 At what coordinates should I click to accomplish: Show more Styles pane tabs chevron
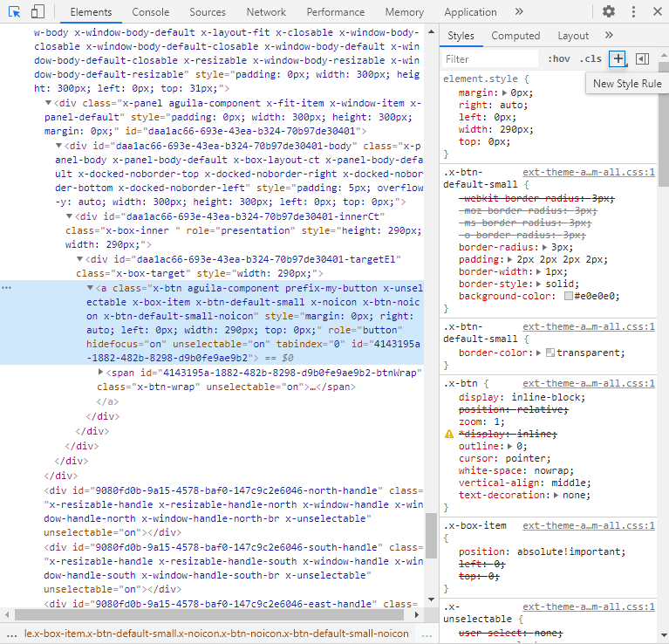click(609, 35)
